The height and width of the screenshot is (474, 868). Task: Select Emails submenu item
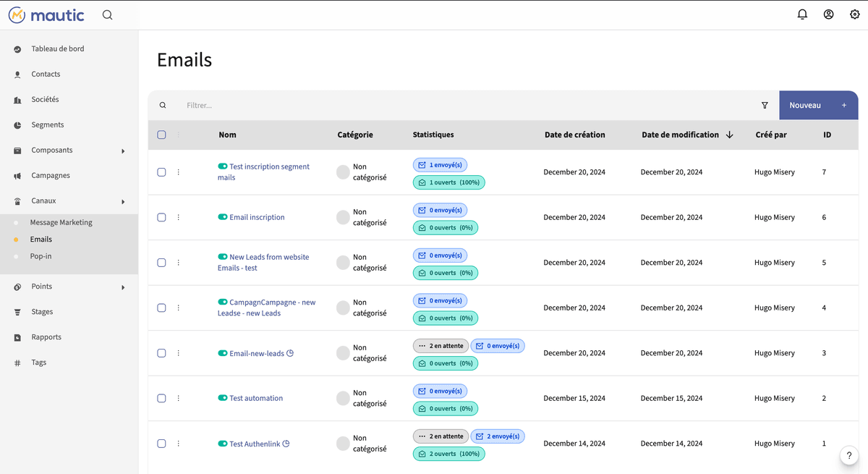(41, 240)
